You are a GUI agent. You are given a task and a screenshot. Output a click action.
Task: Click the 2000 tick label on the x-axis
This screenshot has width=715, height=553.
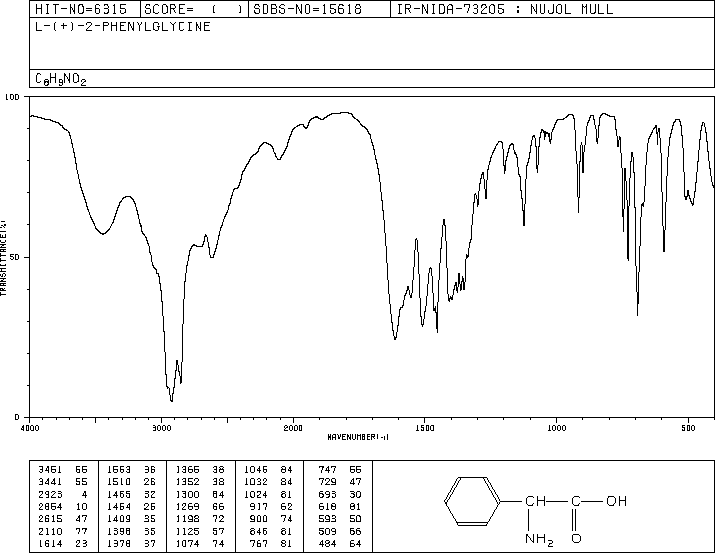click(x=293, y=428)
